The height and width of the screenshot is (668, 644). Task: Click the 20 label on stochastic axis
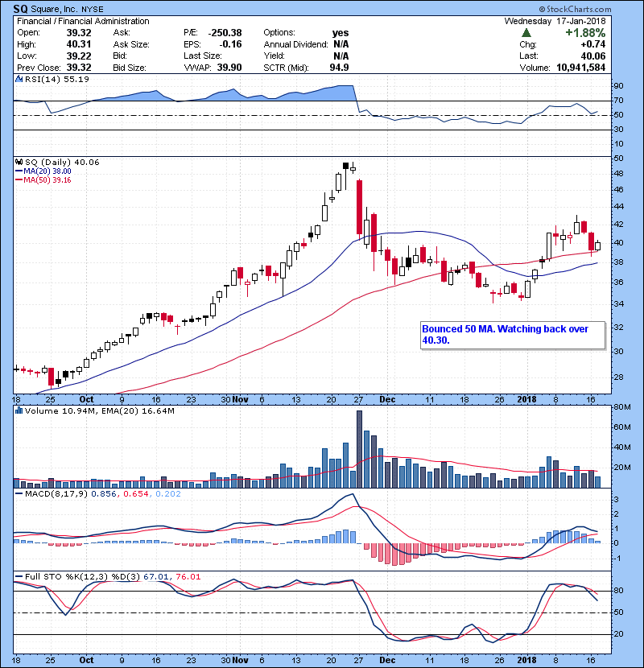pos(618,634)
